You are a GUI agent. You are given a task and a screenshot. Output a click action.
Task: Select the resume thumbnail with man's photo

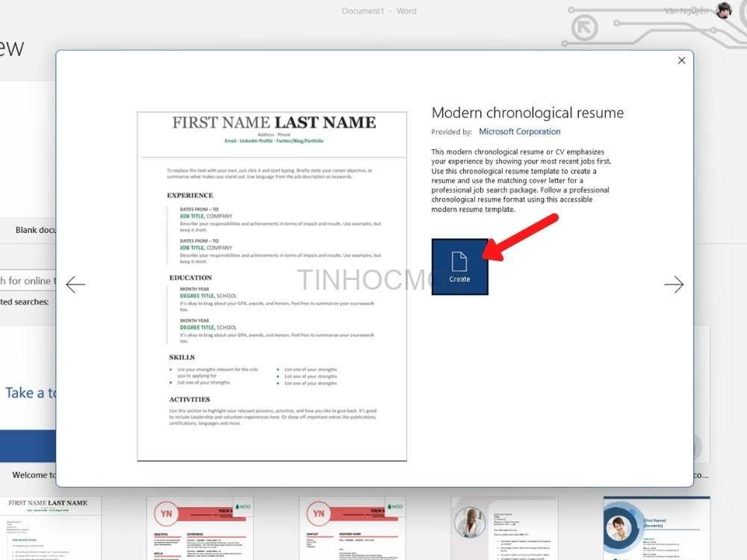[x=504, y=528]
